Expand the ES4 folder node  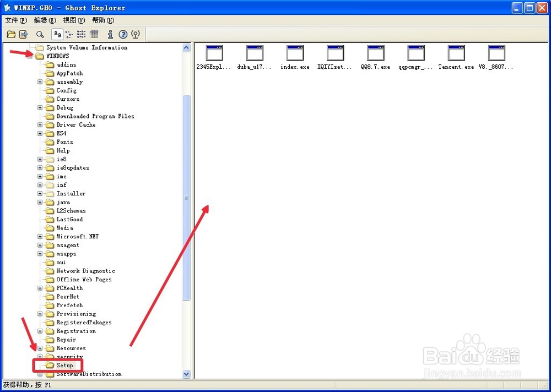(40, 133)
